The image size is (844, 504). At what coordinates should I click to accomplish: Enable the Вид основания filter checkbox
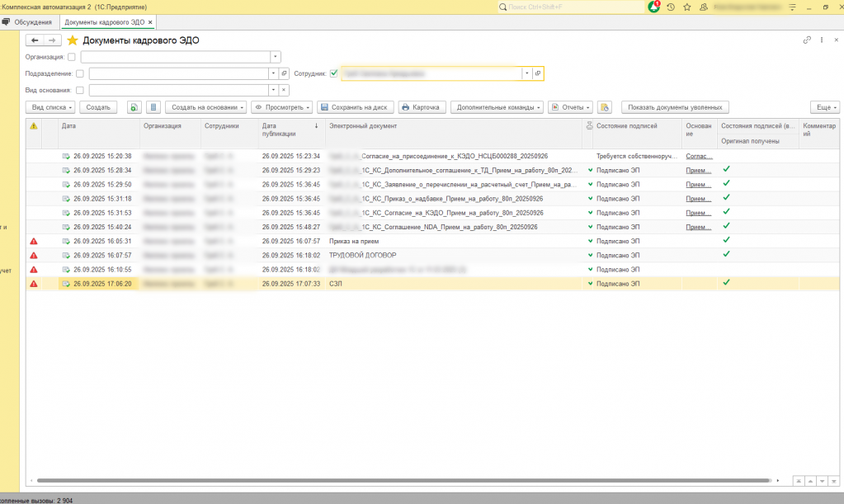coord(80,91)
